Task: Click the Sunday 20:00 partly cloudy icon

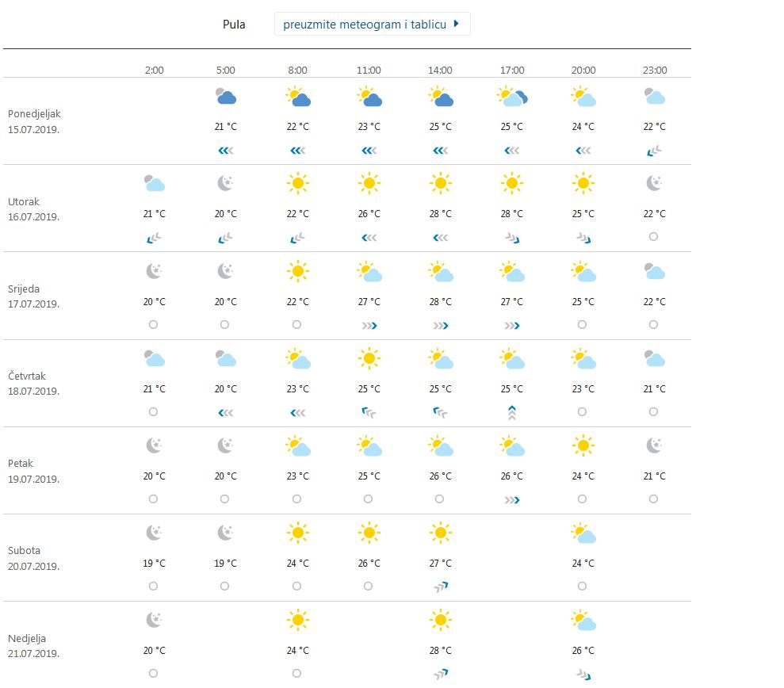Action: click(583, 621)
